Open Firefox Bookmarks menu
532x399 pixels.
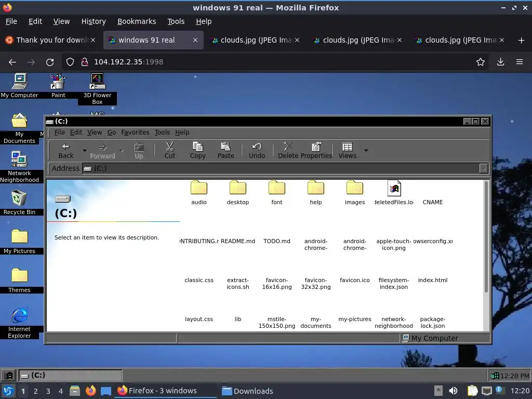[x=137, y=21]
